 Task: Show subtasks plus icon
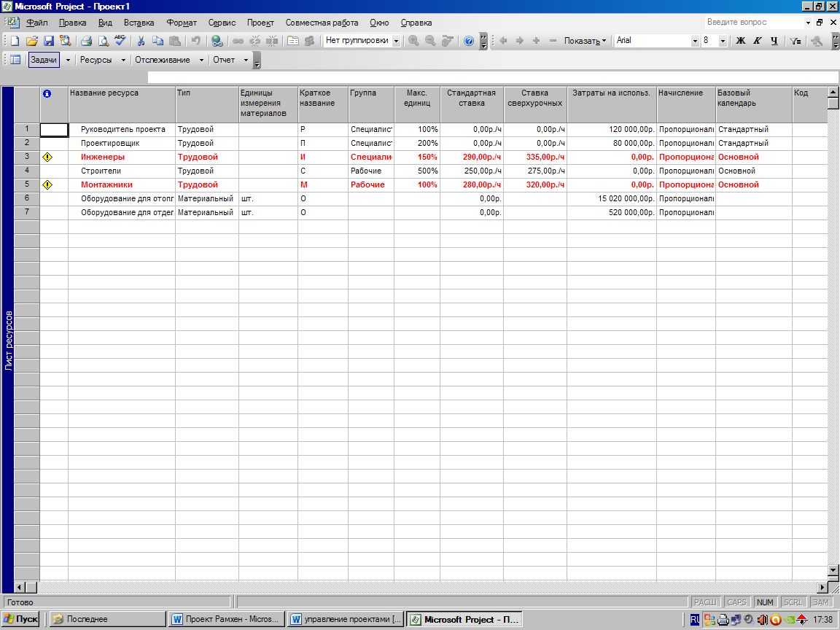pos(536,41)
